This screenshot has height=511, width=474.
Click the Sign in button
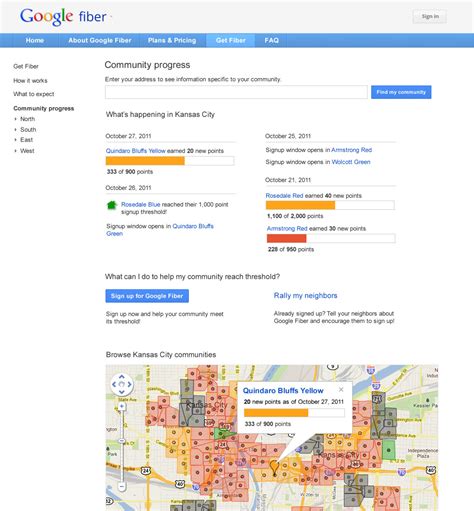coord(430,16)
